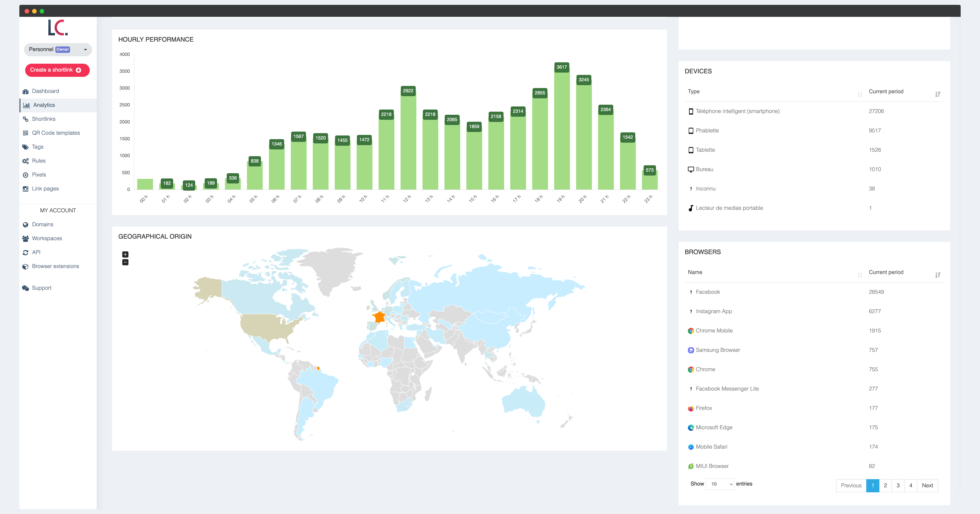Image resolution: width=980 pixels, height=514 pixels.
Task: Click the Browser extensions icon
Action: (x=25, y=266)
